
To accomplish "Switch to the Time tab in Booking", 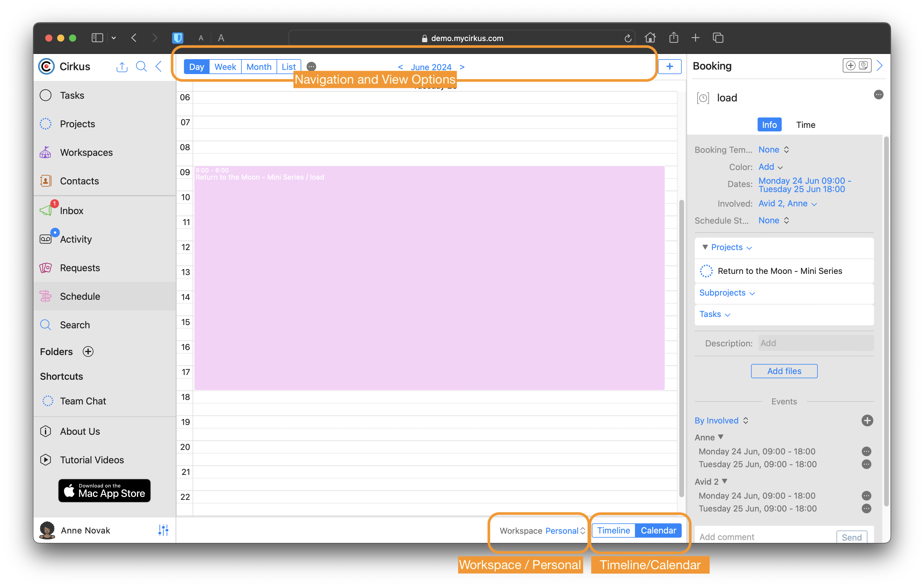I will coord(806,125).
